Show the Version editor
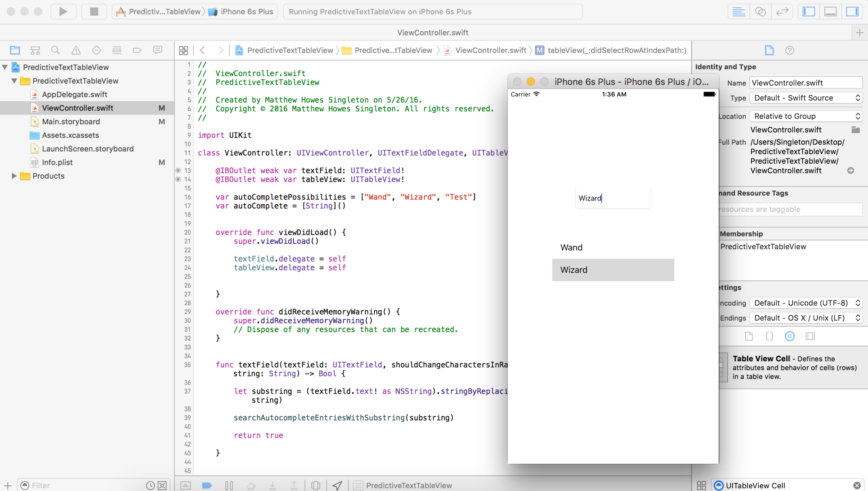 (782, 11)
